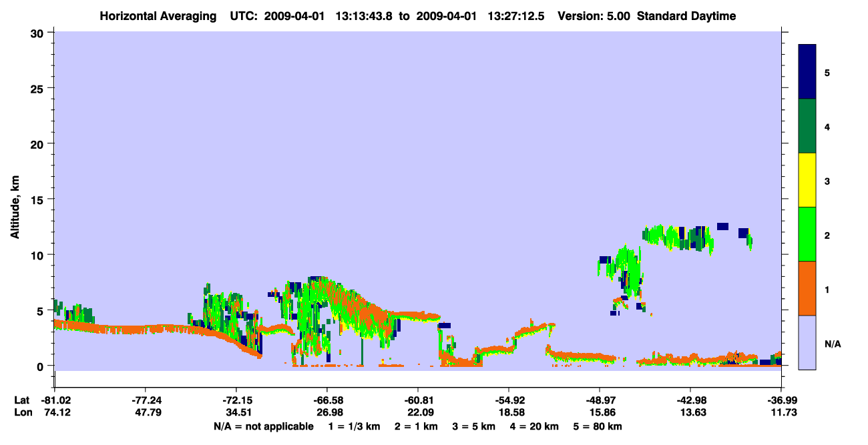Click the orange colorbar segment labeled 1
868x445 pixels.
point(807,288)
